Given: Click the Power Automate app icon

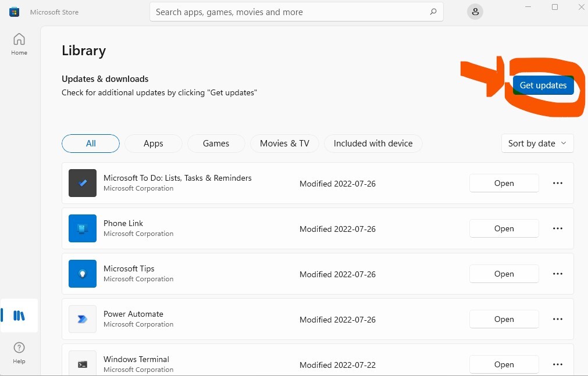Looking at the screenshot, I should (x=83, y=319).
